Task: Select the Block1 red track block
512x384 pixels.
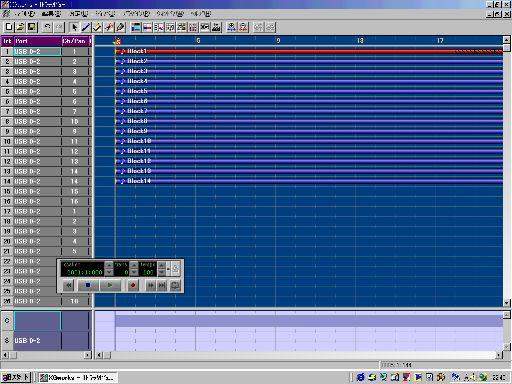Action: (x=309, y=51)
